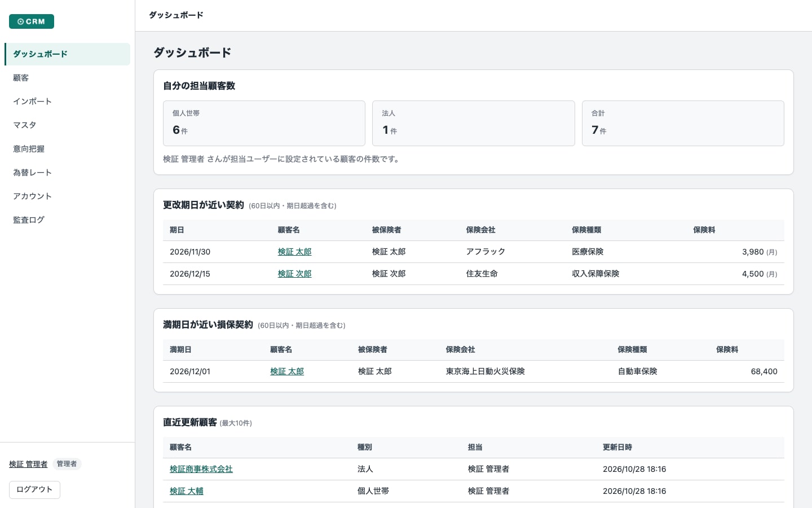
Task: Click the 直近更新顧客 section heading
Action: pyautogui.click(x=190, y=422)
